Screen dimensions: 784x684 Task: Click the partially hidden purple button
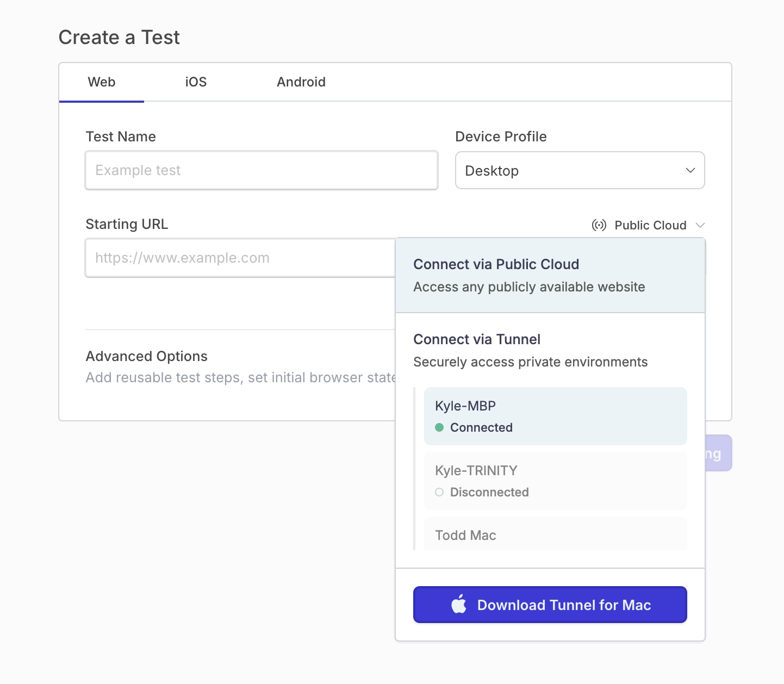coord(719,453)
